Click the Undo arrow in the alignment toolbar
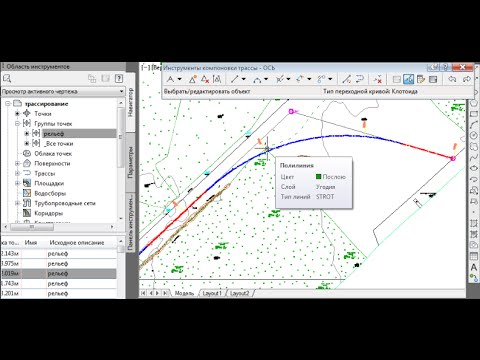The height and width of the screenshot is (360, 480). pos(452,79)
